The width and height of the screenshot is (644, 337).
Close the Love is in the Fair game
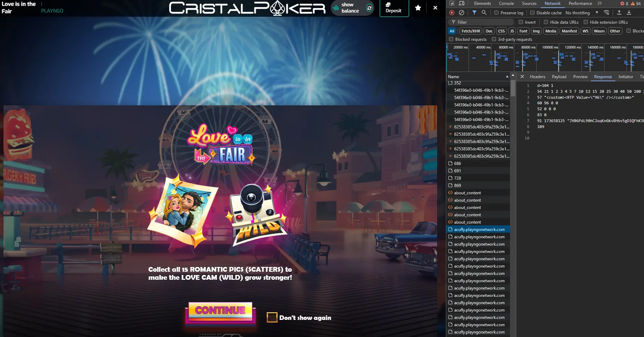[435, 8]
